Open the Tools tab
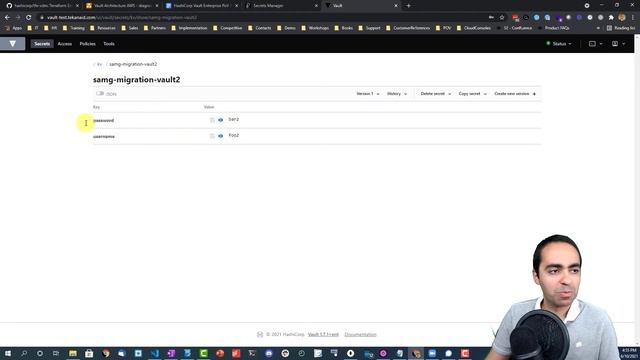This screenshot has width=640, height=360. point(109,44)
